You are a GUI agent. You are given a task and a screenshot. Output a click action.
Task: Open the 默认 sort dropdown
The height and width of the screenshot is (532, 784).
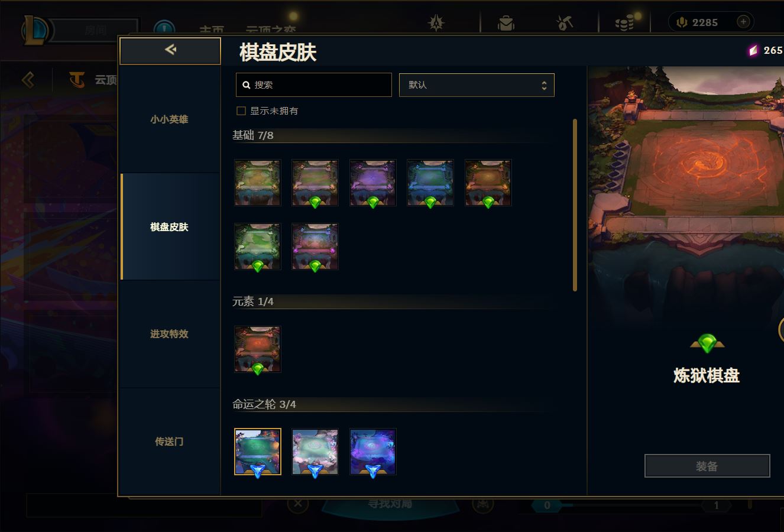[x=477, y=85]
